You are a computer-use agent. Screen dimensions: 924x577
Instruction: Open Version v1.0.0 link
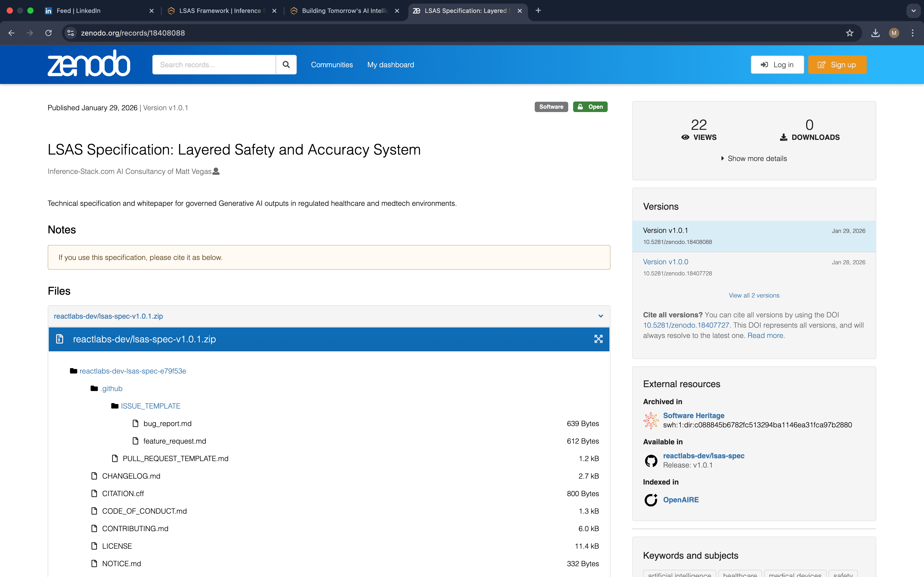click(665, 262)
